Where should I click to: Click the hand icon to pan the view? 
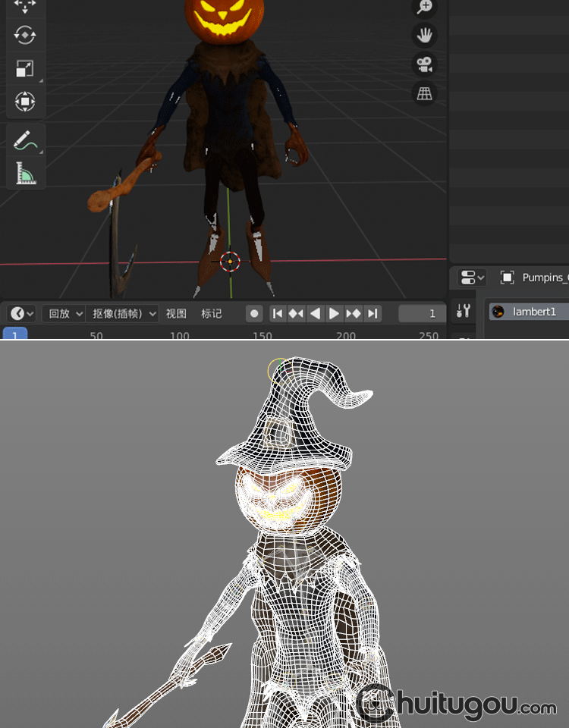[424, 35]
